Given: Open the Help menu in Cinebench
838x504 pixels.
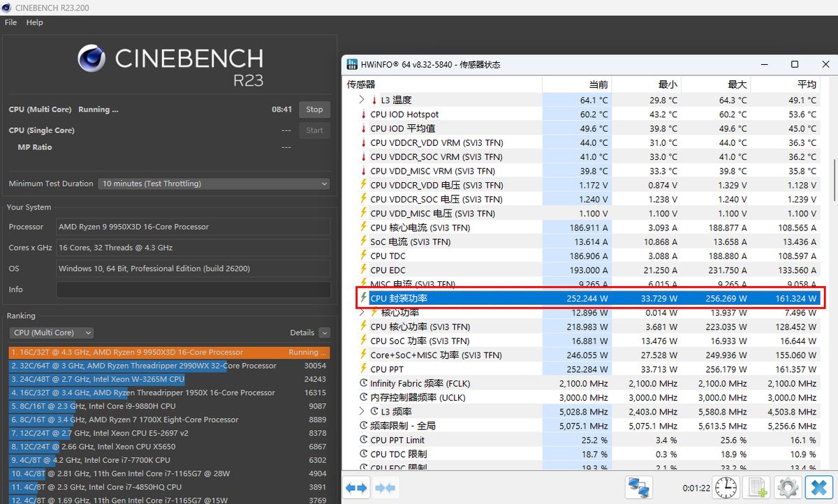Looking at the screenshot, I should [x=34, y=22].
